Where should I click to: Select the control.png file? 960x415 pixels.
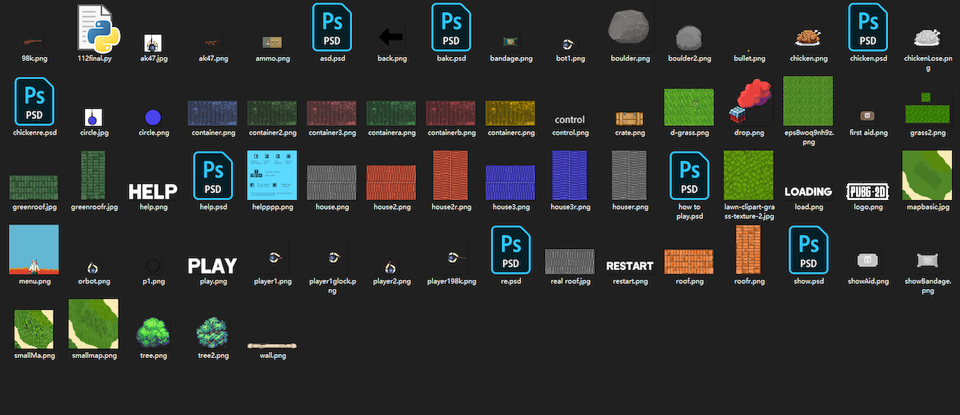tap(569, 119)
